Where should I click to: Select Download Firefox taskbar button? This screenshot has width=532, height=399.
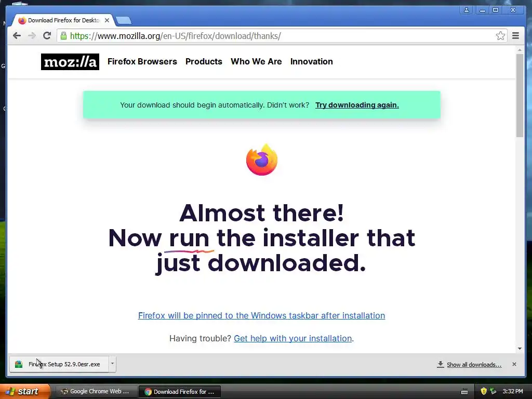pyautogui.click(x=179, y=392)
